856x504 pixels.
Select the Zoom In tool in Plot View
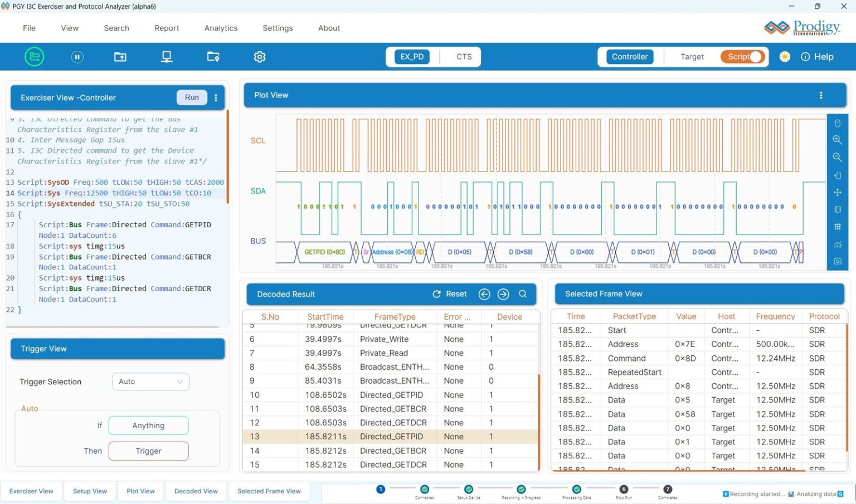coord(838,140)
